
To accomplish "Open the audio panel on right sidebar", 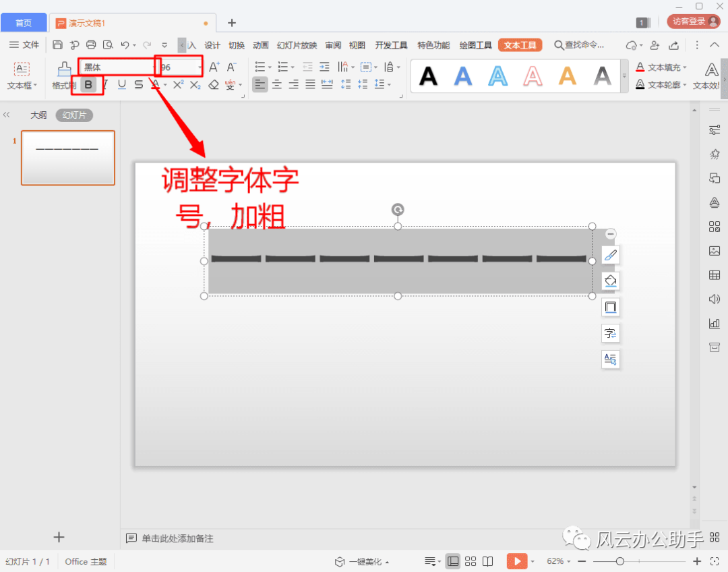I will 715,299.
